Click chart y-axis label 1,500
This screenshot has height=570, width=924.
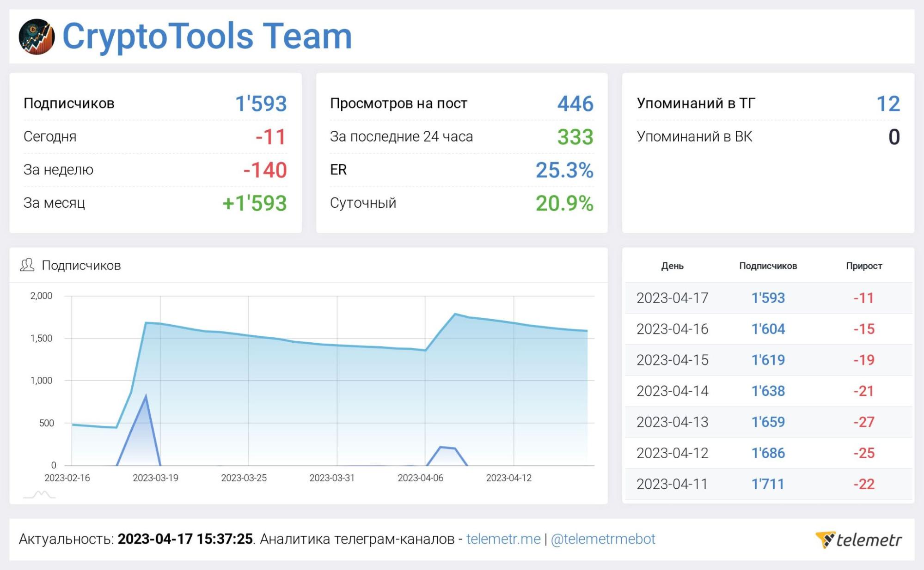(41, 338)
